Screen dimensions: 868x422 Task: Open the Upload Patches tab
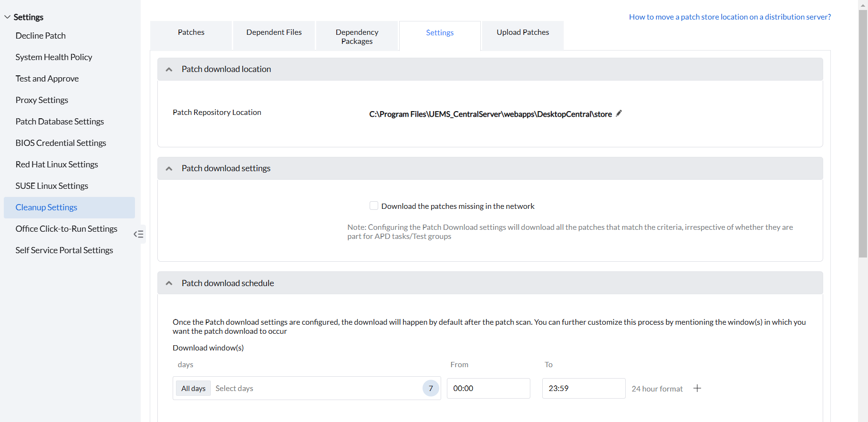[523, 32]
